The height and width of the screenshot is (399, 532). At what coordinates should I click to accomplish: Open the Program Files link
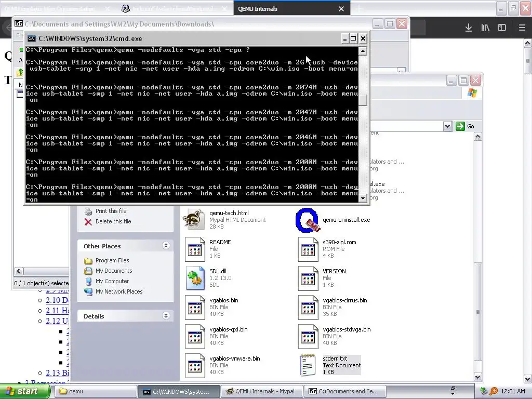tap(112, 261)
